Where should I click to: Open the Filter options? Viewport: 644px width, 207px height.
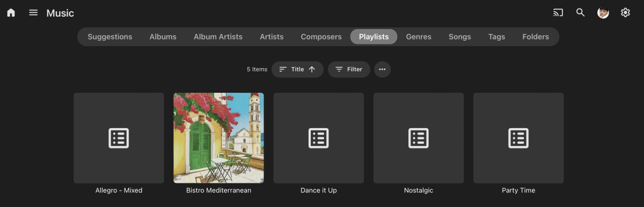(x=349, y=69)
